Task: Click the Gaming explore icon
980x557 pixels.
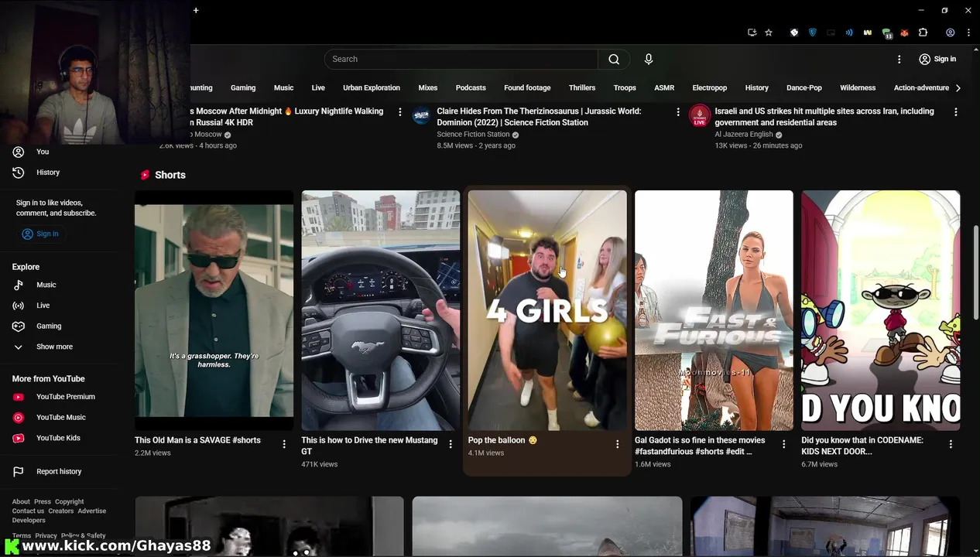Action: click(19, 326)
